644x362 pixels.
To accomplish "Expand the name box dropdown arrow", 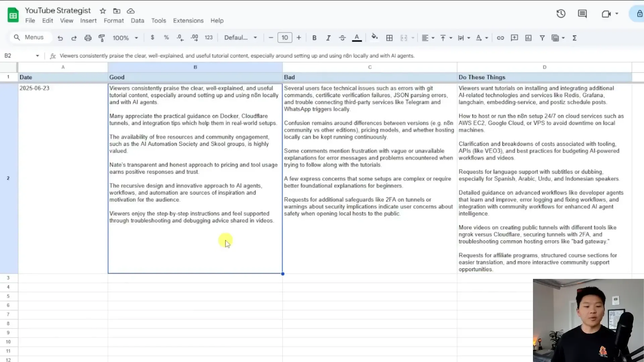I will (x=37, y=56).
